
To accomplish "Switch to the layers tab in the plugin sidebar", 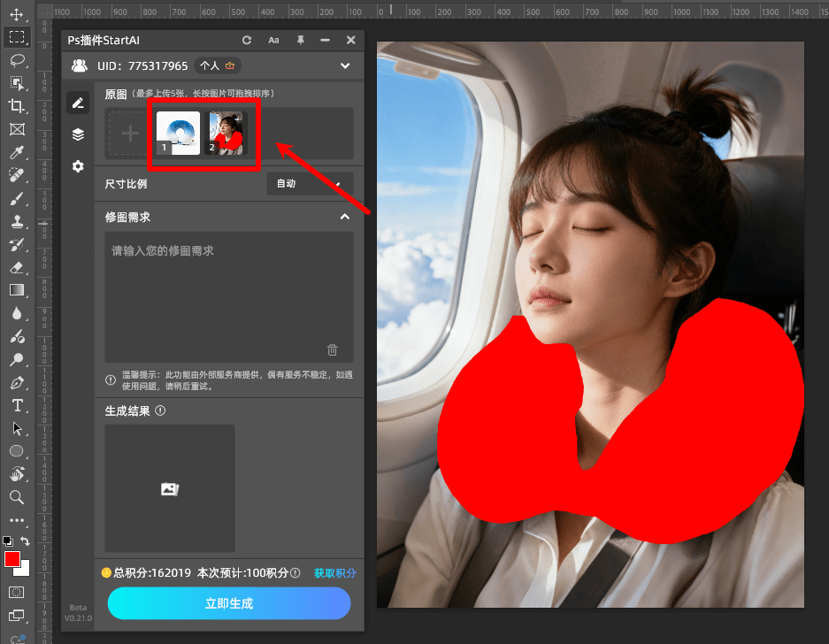I will coord(78,134).
